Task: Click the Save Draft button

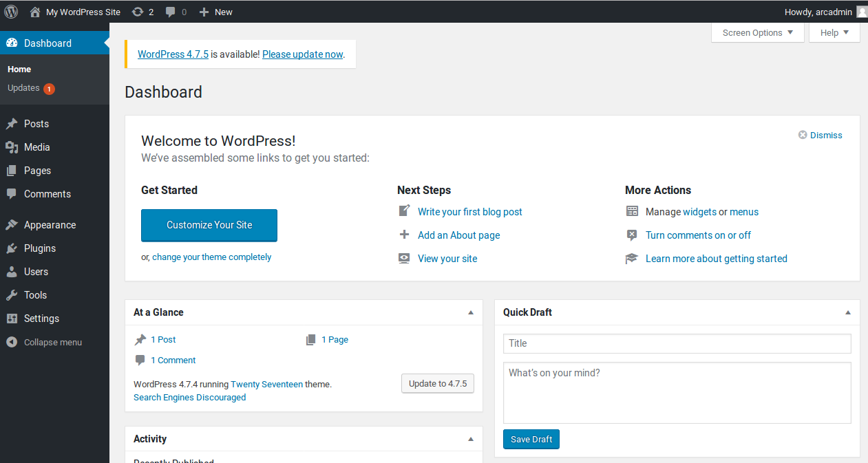Action: (x=531, y=439)
